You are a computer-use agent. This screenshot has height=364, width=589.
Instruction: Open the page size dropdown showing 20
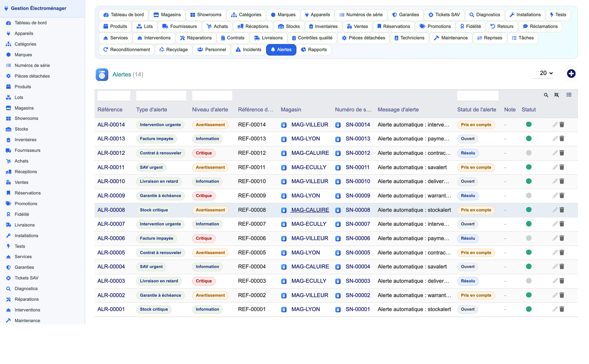point(546,73)
